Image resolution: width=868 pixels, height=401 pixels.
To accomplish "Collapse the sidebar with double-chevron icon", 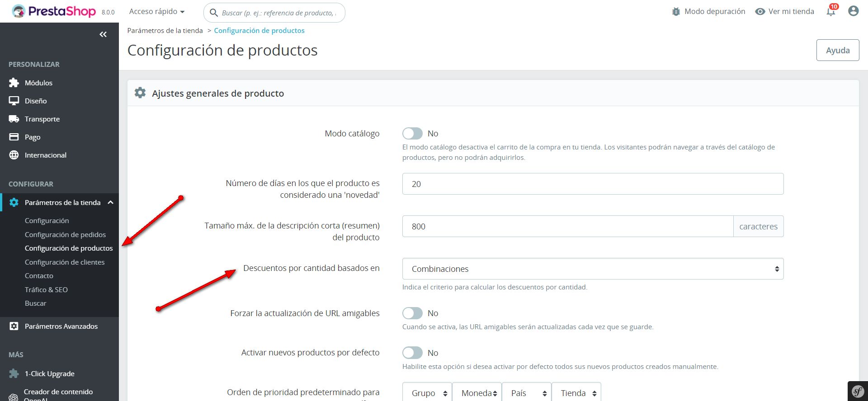I will (x=103, y=34).
